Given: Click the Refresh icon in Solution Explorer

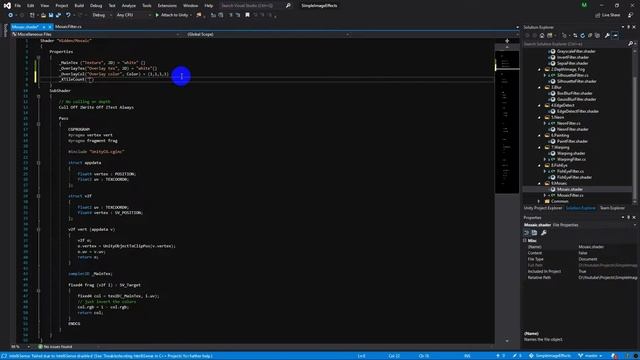Looking at the screenshot, I should (582, 36).
